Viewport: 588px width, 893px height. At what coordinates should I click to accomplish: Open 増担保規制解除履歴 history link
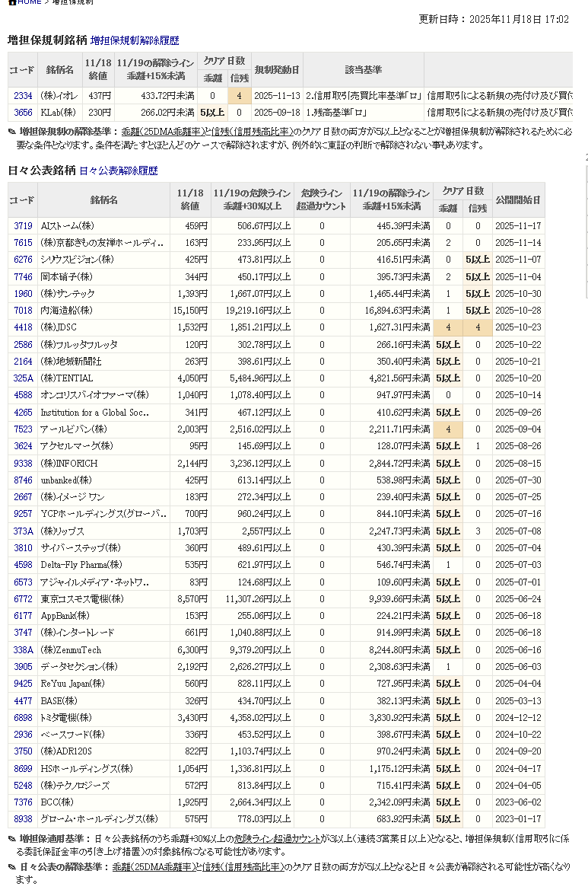click(135, 40)
